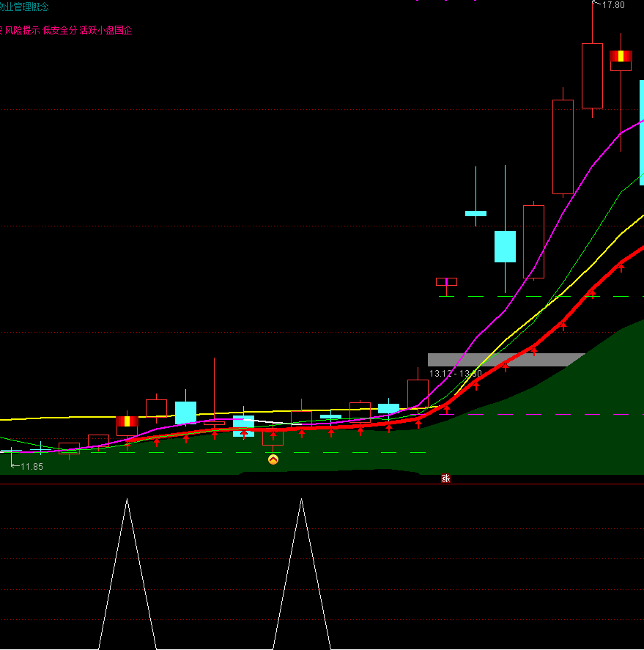Select the 低安全分 label

(59, 31)
